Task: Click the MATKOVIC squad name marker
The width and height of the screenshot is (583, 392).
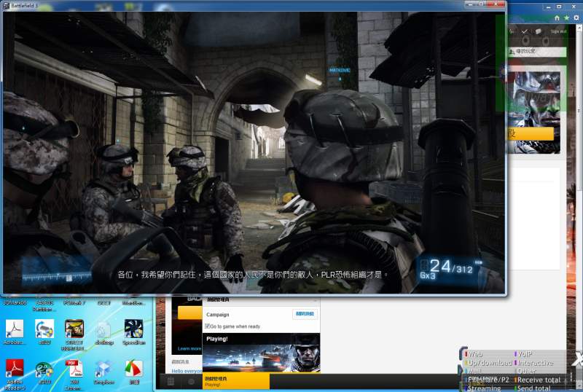Action: click(340, 70)
